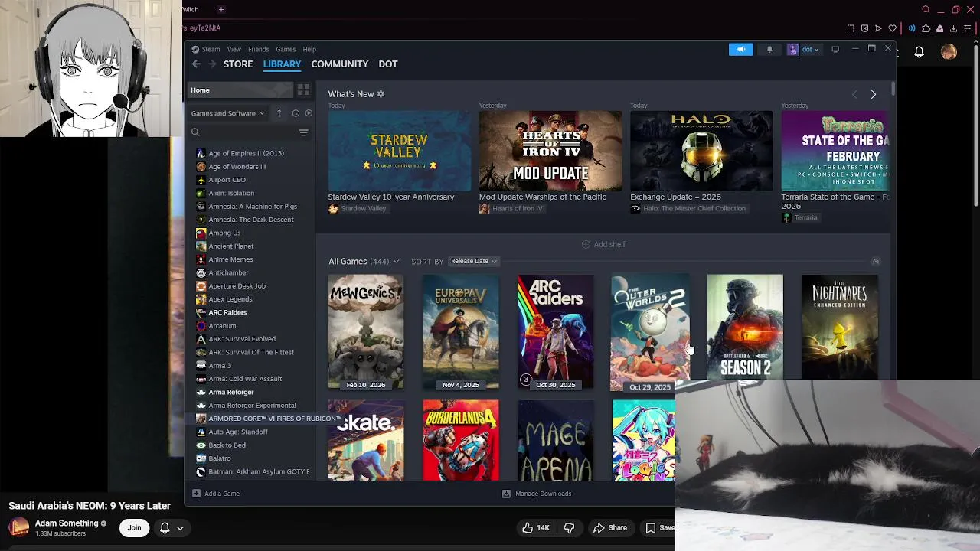Select Aperture Desk Job in the list
Viewport: 980px width, 551px height.
[x=237, y=286]
